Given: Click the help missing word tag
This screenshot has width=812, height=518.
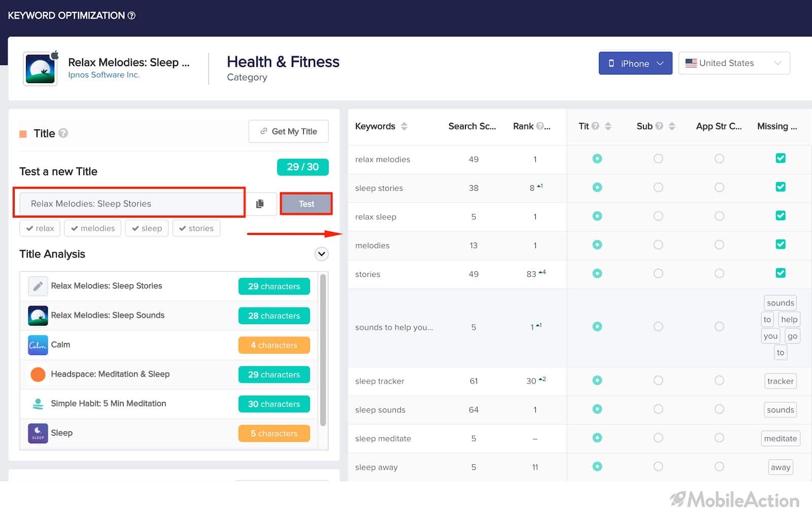Looking at the screenshot, I should (x=789, y=319).
